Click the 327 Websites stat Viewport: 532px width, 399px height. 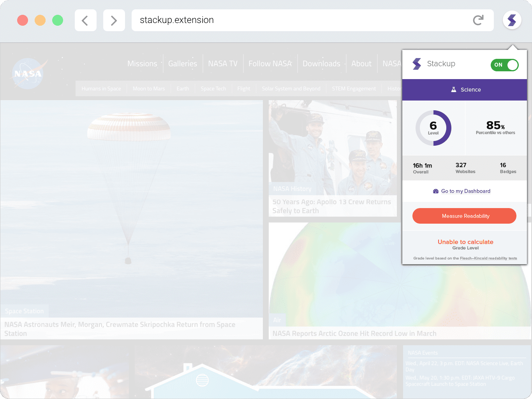click(x=465, y=168)
